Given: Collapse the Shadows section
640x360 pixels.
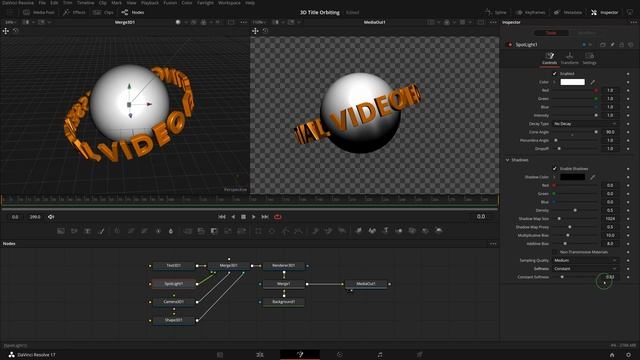Looking at the screenshot, I should point(507,160).
